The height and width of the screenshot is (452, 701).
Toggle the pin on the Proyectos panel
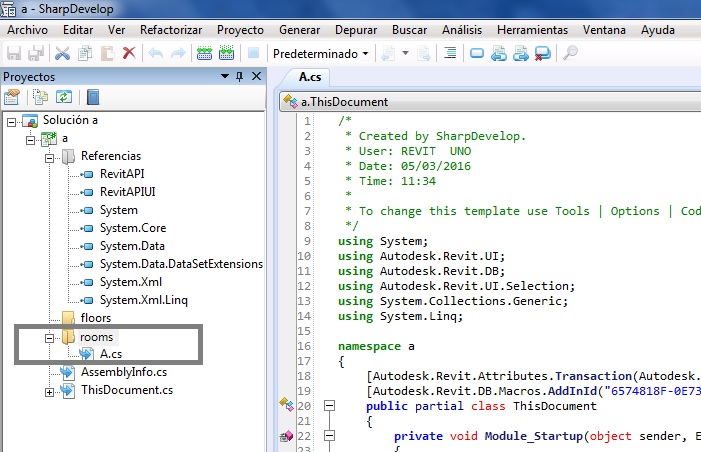(240, 77)
